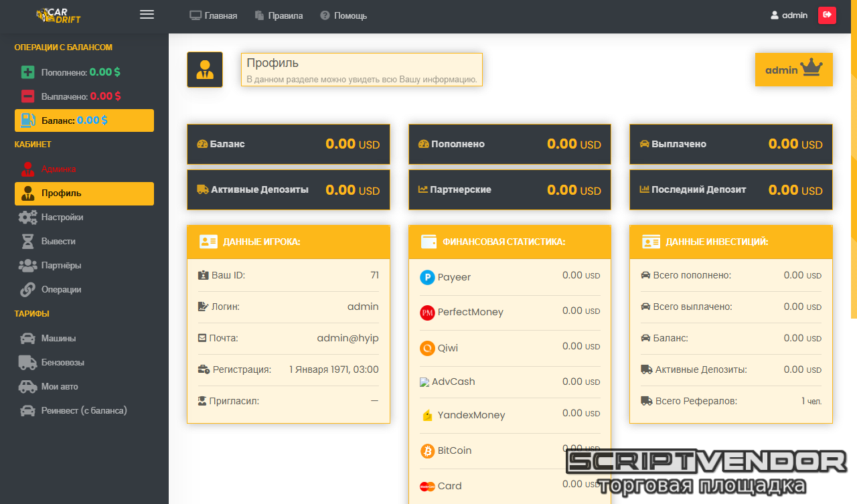The height and width of the screenshot is (504, 857).
Task: Click the hourglass icon next to Вывести
Action: point(27,242)
